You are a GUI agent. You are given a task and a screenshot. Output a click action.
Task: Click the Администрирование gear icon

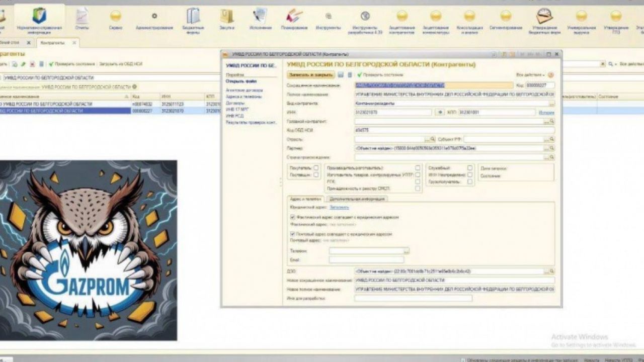coord(153,15)
